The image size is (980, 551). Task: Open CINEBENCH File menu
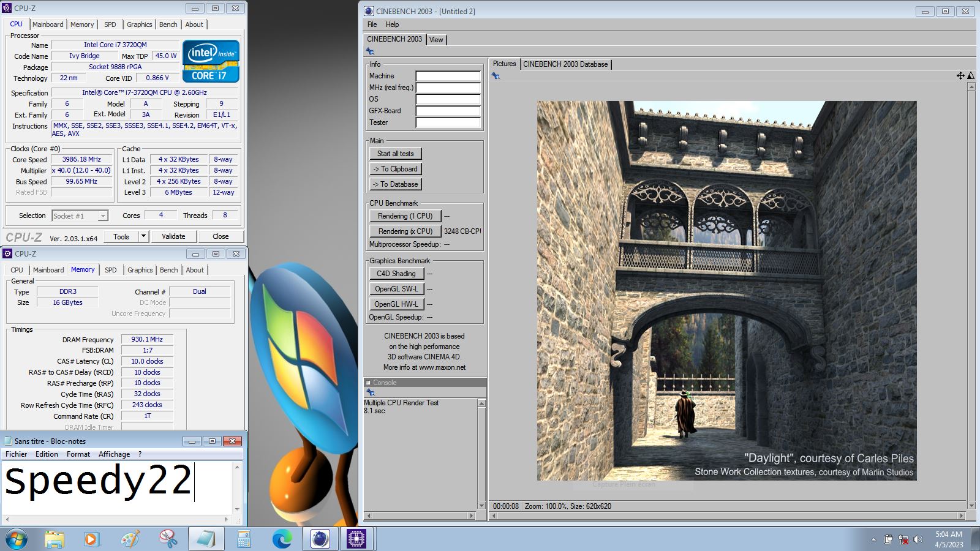[x=372, y=24]
